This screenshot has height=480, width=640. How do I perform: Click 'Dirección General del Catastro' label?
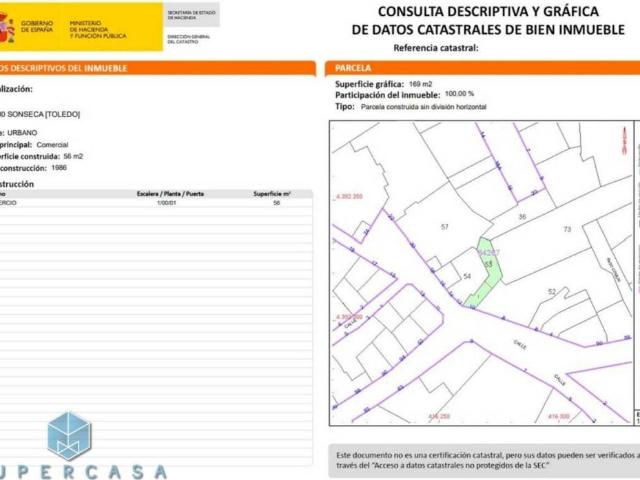click(189, 39)
